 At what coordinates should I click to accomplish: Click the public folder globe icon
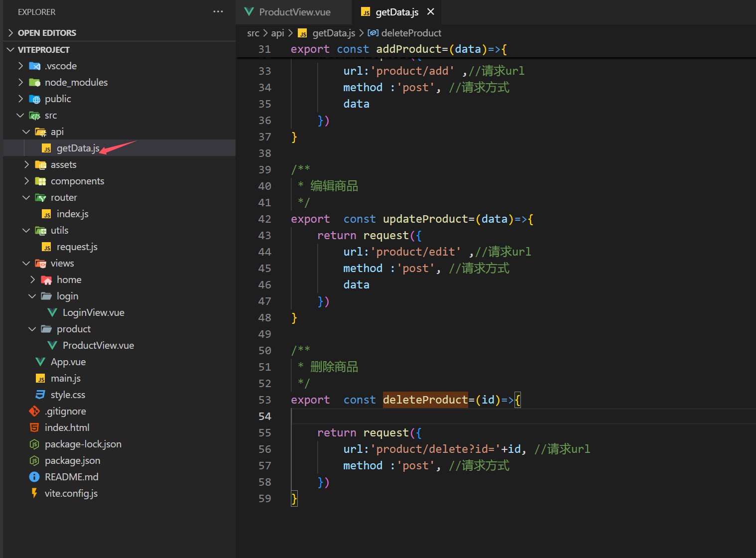[34, 99]
